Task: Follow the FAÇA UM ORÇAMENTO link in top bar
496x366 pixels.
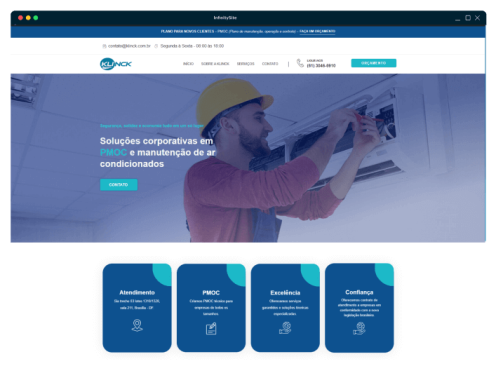Action: pyautogui.click(x=317, y=31)
